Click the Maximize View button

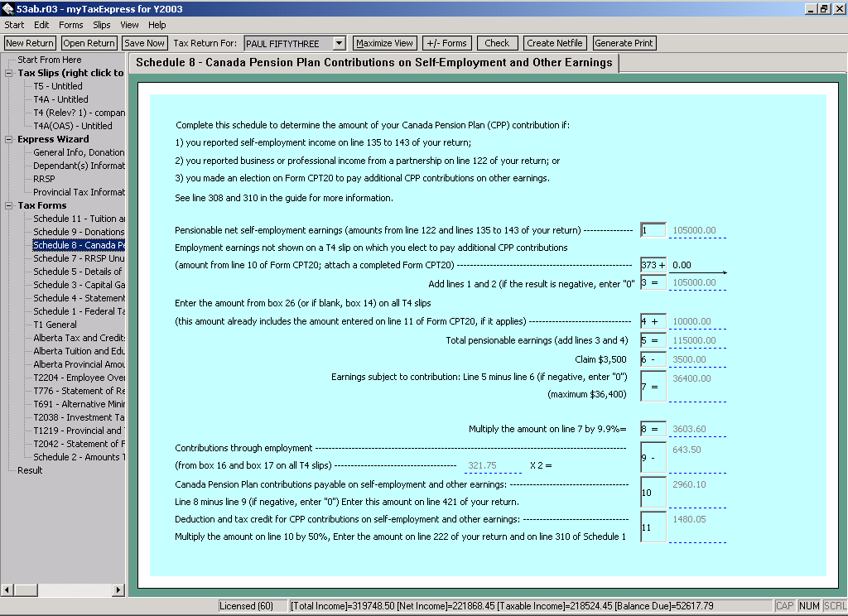click(x=384, y=43)
